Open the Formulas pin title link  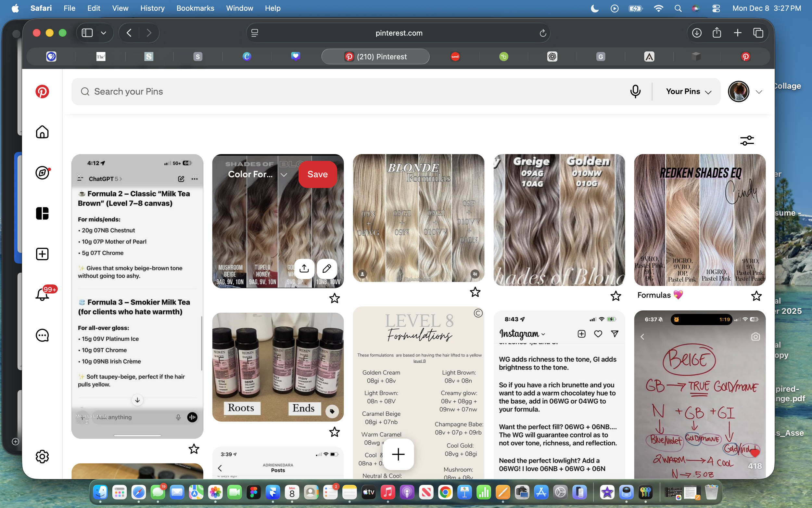point(660,295)
